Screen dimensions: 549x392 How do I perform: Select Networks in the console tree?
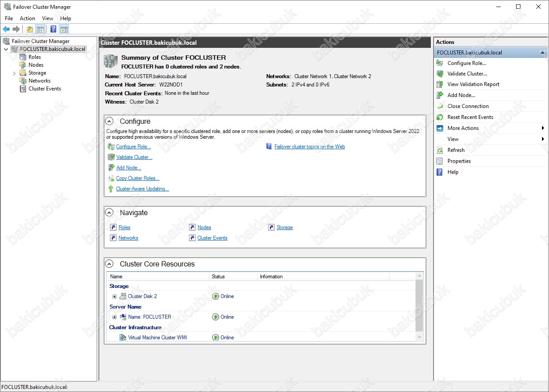click(40, 81)
